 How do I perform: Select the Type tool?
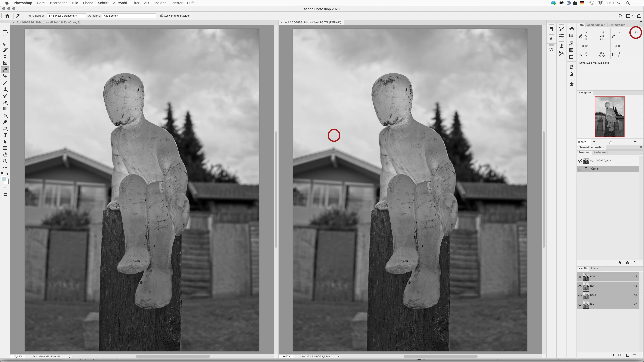click(x=5, y=135)
